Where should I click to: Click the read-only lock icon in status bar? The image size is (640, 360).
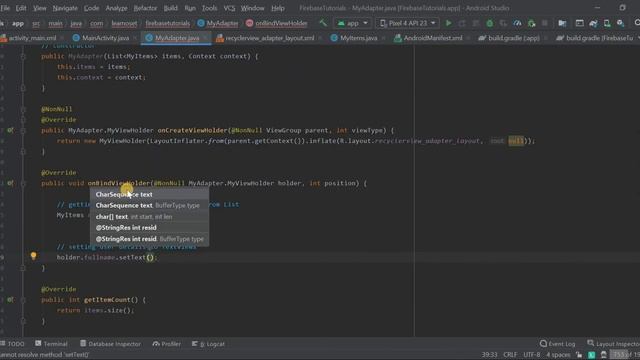pyautogui.click(x=579, y=355)
